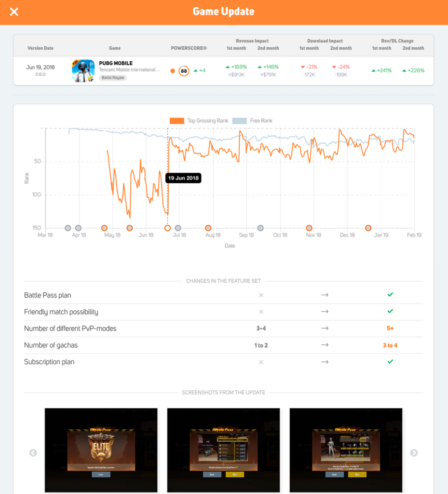Viewport: 448px width, 494px height.
Task: Click the right carousel arrow
Action: click(x=414, y=453)
